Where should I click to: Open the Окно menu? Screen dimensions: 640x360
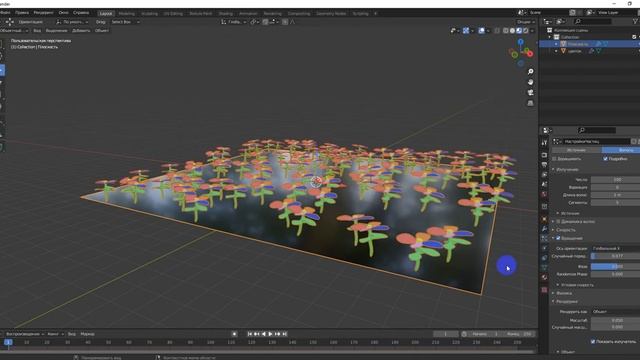(64, 13)
